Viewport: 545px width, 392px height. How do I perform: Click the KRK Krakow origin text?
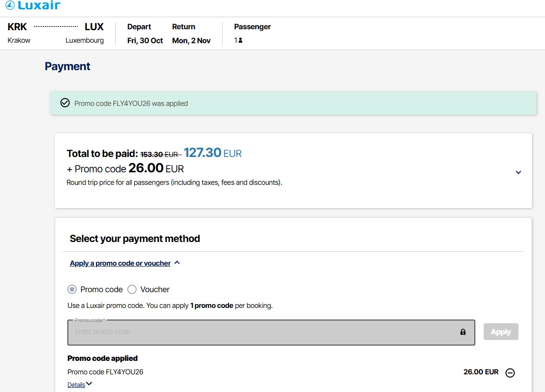click(x=19, y=33)
